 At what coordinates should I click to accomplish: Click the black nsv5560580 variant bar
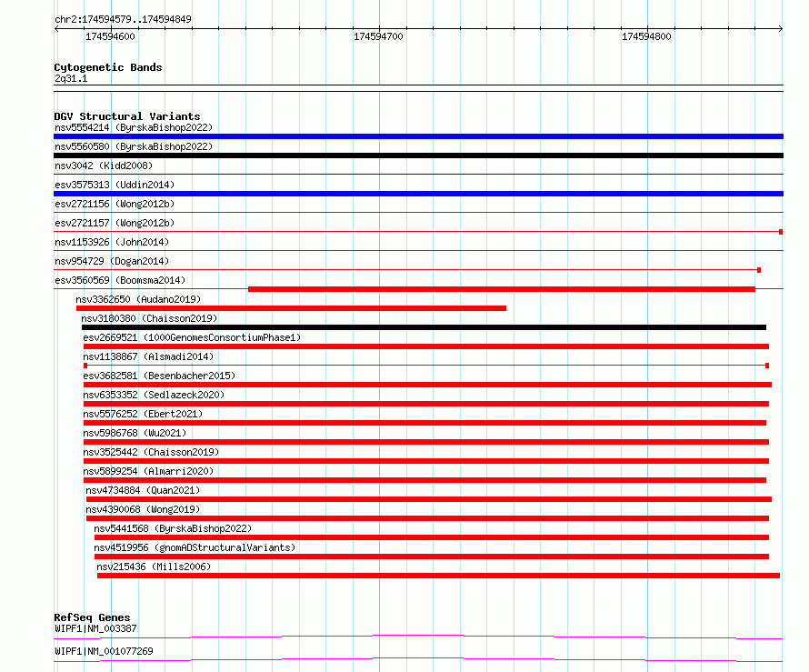[418, 155]
